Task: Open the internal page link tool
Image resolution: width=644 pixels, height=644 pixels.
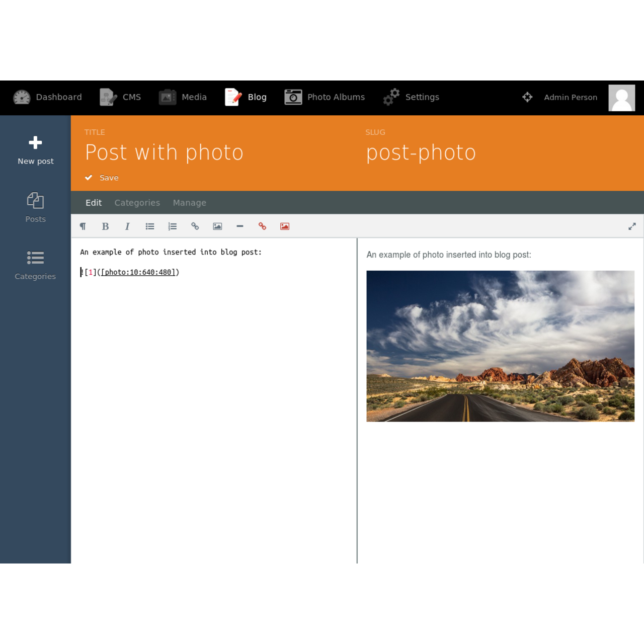Action: (262, 226)
